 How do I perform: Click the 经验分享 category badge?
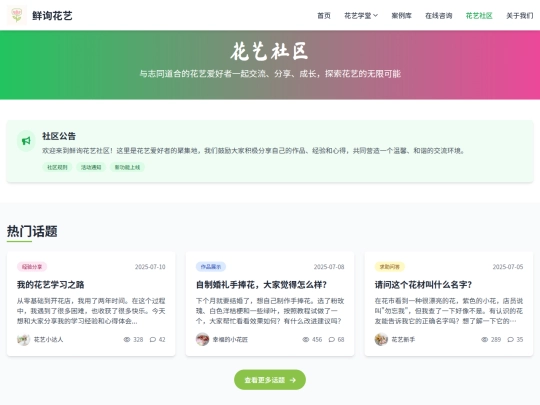[x=32, y=267]
